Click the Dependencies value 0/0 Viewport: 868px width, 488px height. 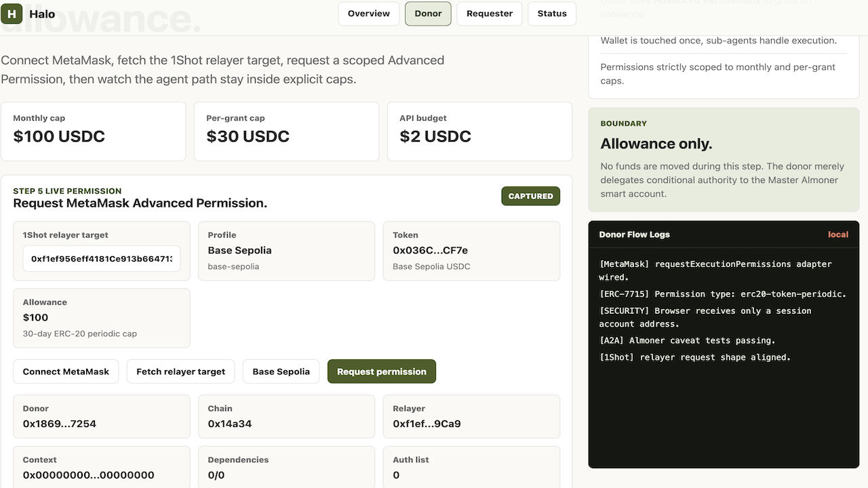[x=216, y=475]
